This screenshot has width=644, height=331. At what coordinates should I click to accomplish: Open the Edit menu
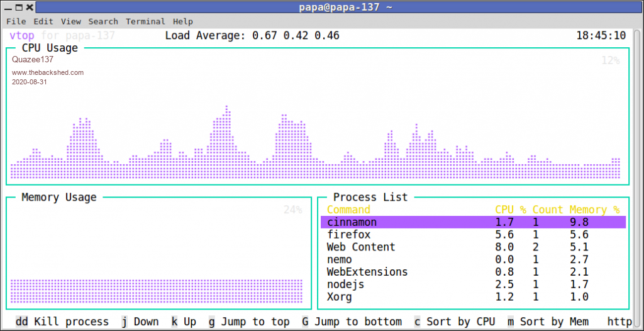point(43,21)
